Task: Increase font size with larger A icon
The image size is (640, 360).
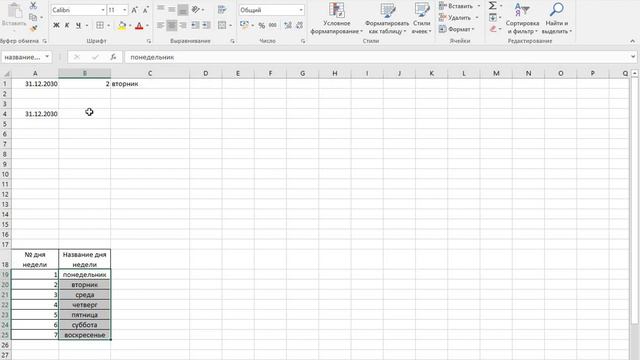Action: tap(134, 10)
